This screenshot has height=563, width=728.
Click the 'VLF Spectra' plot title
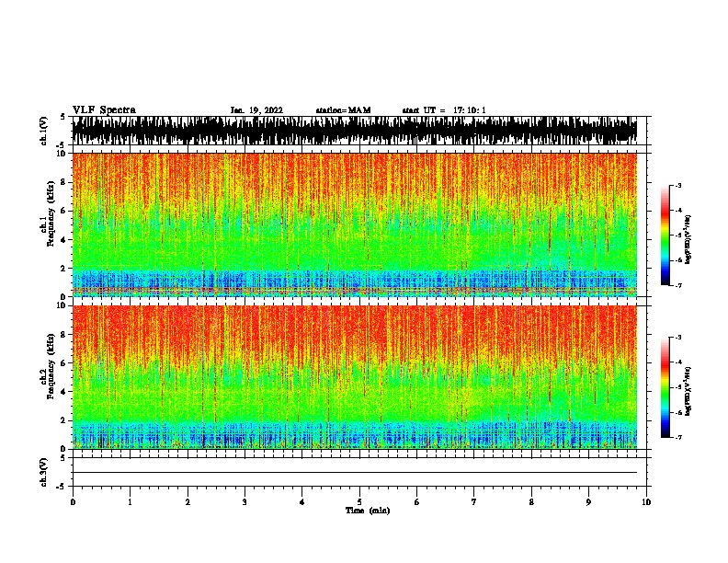tap(104, 110)
